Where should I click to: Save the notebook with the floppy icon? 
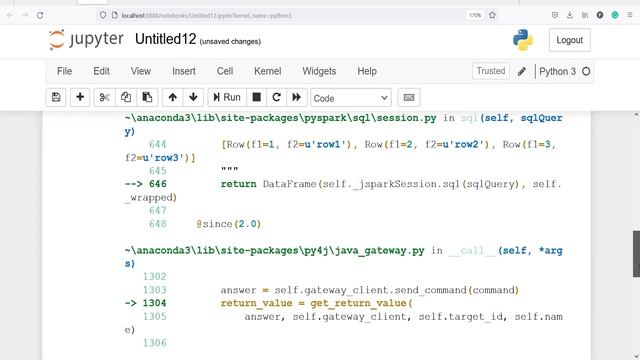pyautogui.click(x=56, y=98)
